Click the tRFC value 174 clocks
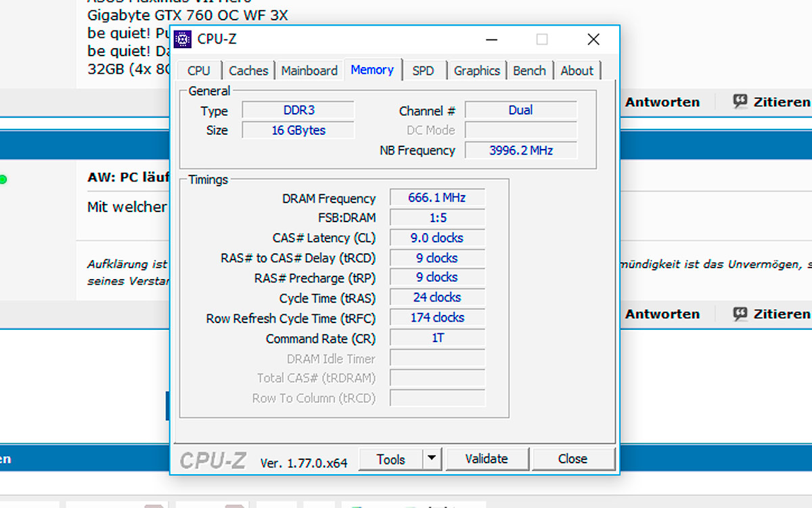This screenshot has height=508, width=812. (x=437, y=318)
